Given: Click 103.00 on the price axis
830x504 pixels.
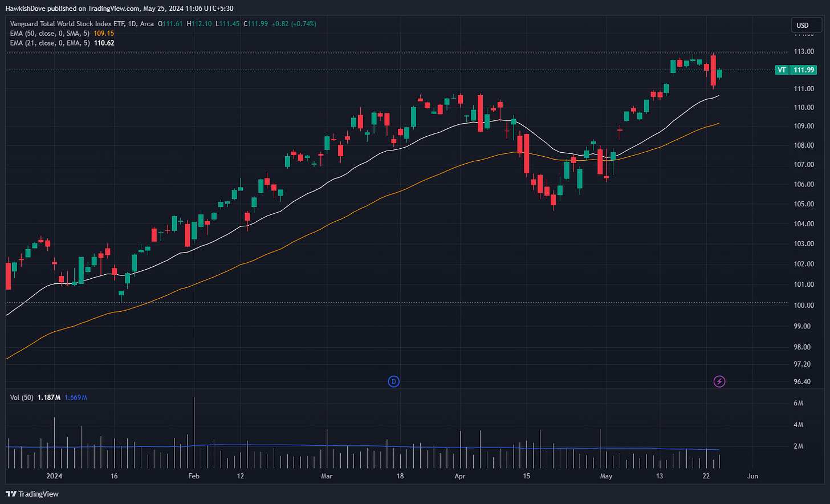Looking at the screenshot, I should [x=804, y=244].
